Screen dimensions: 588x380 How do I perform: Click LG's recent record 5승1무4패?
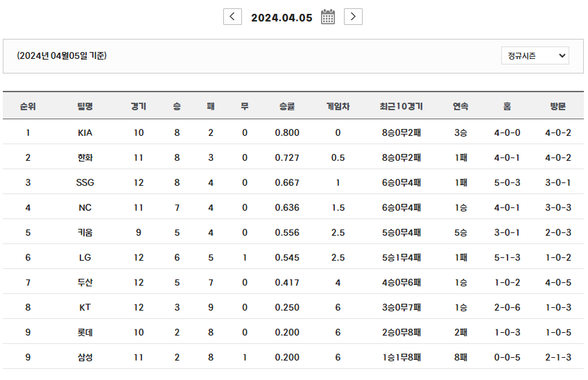tap(401, 258)
